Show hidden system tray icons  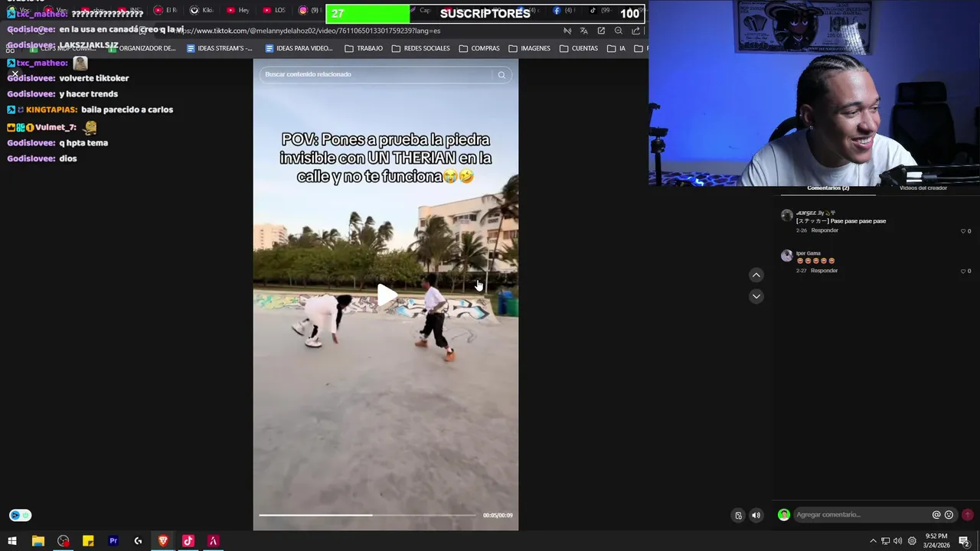point(873,541)
